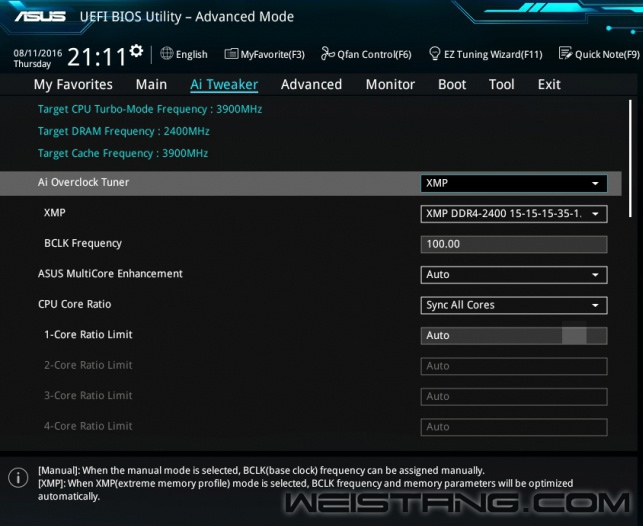This screenshot has width=643, height=526.
Task: Click the BCLK Frequency input field
Action: [x=514, y=244]
